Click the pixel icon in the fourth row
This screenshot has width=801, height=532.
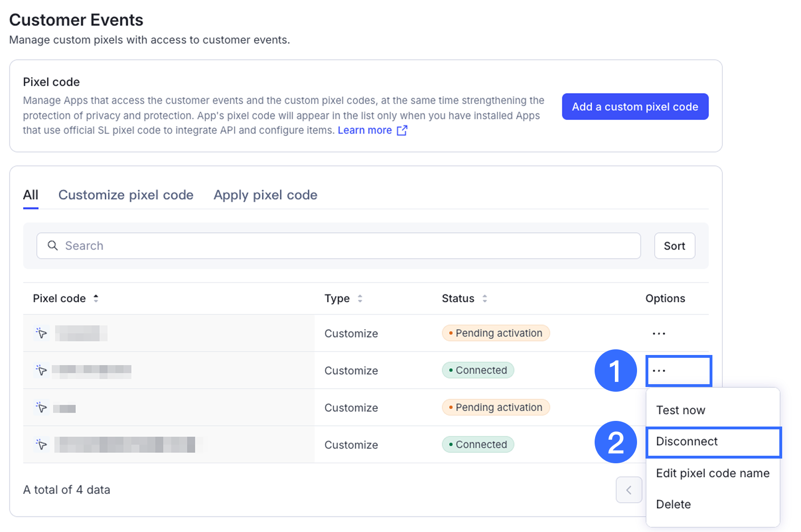coord(41,444)
